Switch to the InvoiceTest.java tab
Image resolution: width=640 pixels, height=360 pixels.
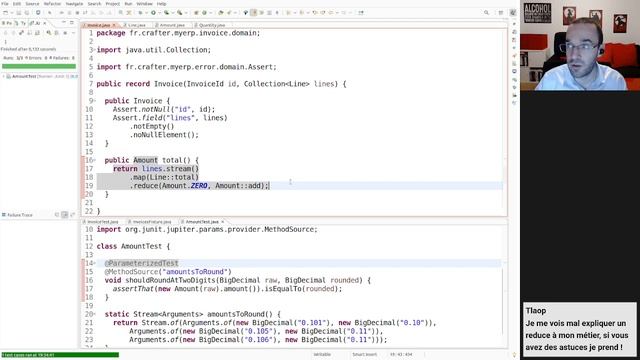pos(102,222)
